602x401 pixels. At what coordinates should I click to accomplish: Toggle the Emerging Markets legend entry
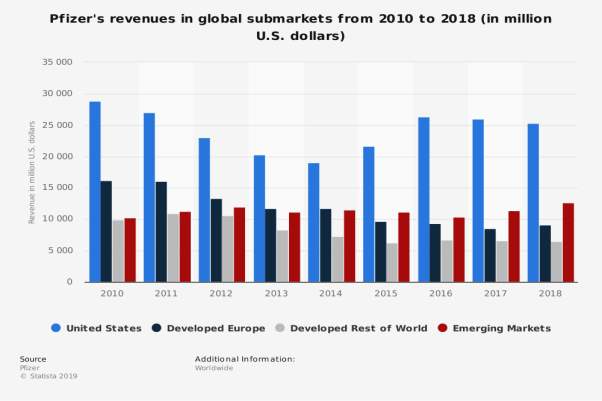point(494,328)
